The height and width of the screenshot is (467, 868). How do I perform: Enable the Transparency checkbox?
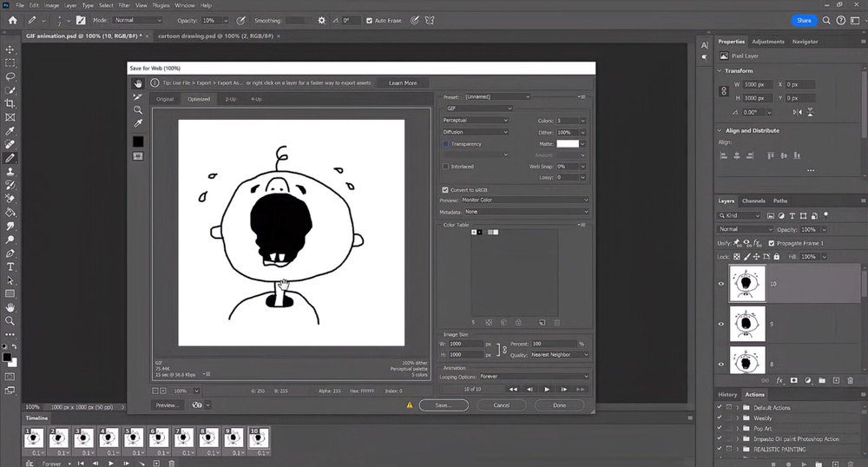(x=446, y=144)
